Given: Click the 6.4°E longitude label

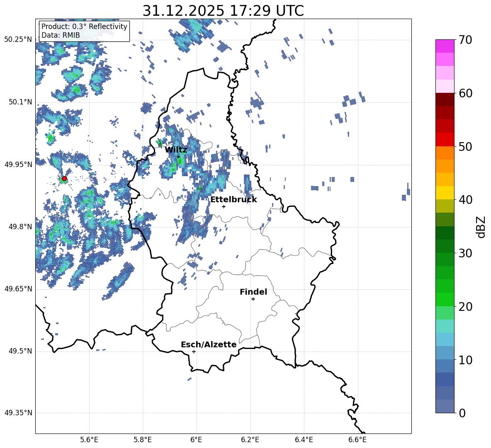Looking at the screenshot, I should pos(304,440).
